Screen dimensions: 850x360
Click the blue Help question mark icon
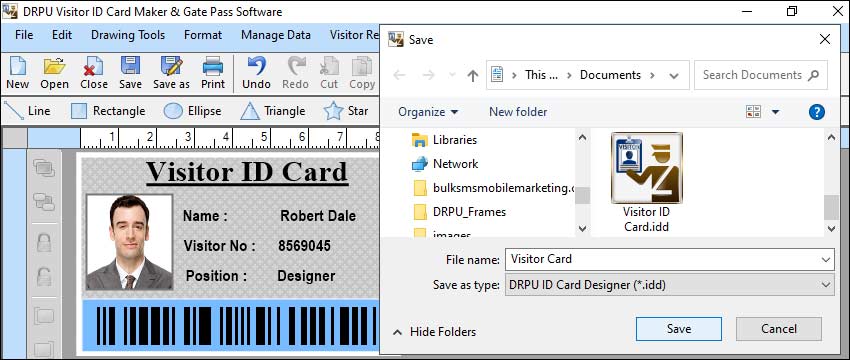coord(816,112)
